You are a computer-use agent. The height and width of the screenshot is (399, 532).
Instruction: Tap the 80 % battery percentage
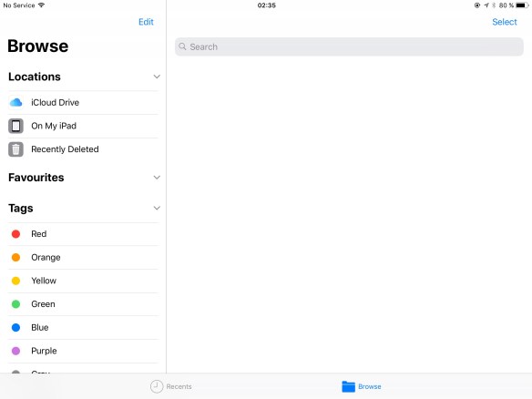506,5
